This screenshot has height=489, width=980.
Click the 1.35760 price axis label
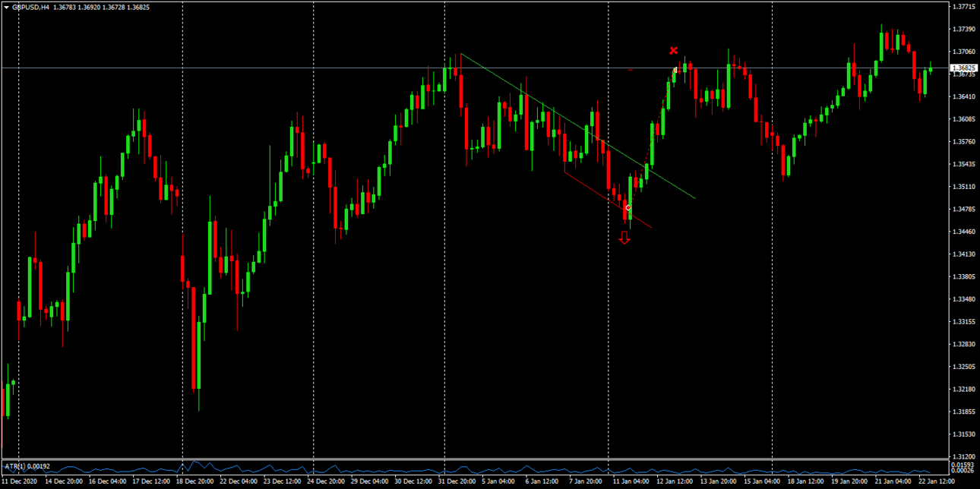click(963, 141)
